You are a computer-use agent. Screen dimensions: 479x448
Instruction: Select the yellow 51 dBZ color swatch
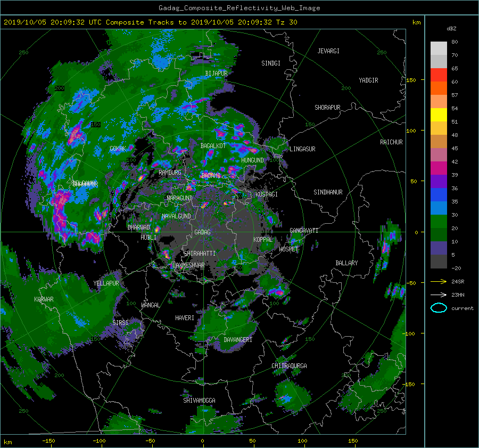[439, 115]
